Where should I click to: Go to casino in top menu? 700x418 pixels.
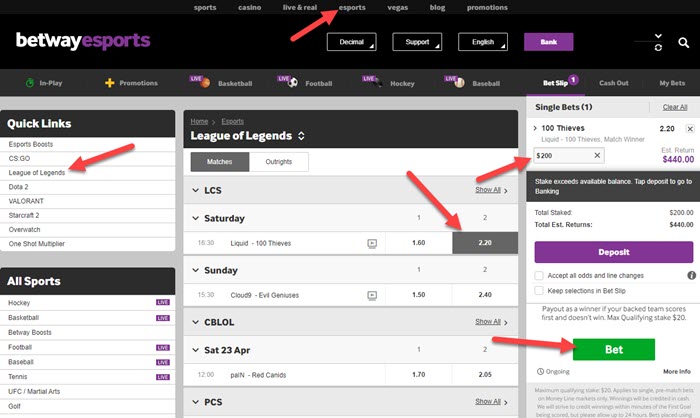(250, 7)
